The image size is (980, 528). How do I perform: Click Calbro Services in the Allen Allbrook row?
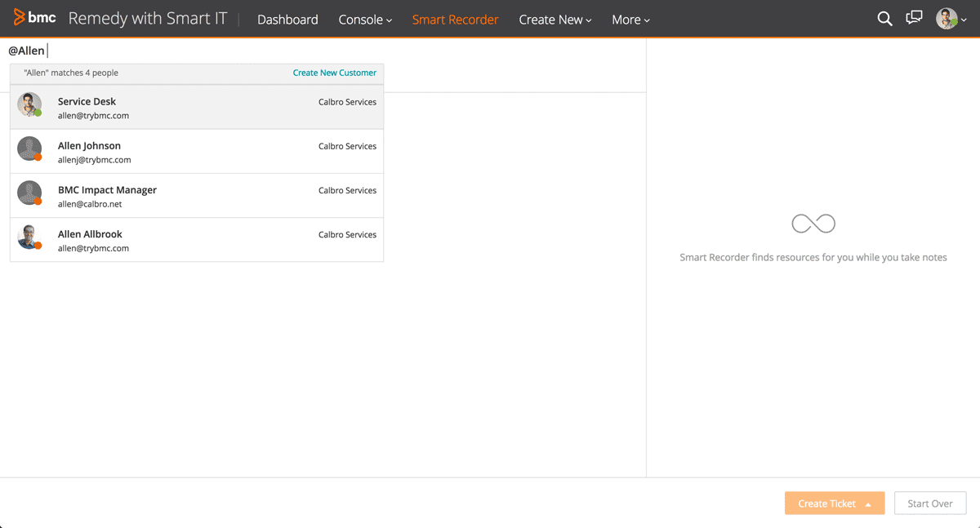pyautogui.click(x=347, y=234)
